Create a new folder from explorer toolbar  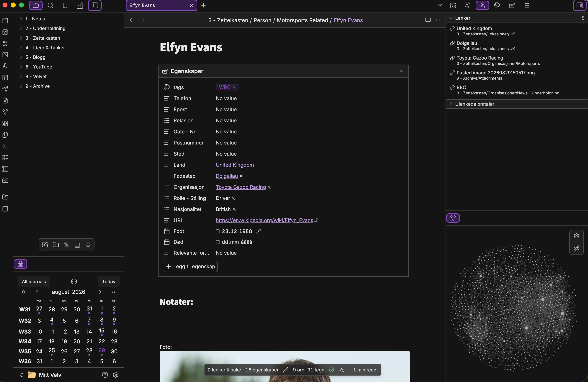(56, 244)
